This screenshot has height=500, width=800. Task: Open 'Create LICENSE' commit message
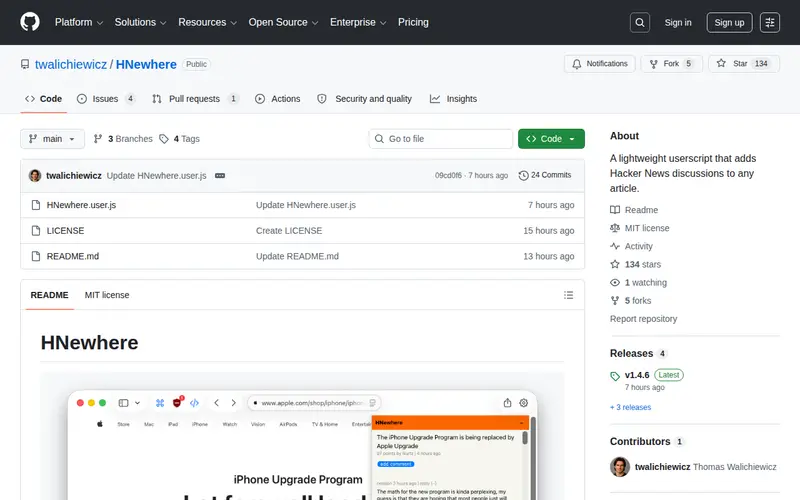[289, 231]
